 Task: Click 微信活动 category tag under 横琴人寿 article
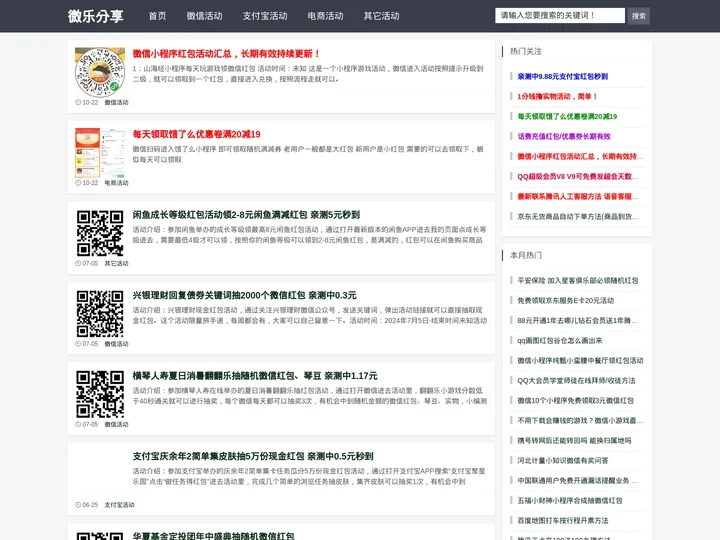[x=117, y=424]
